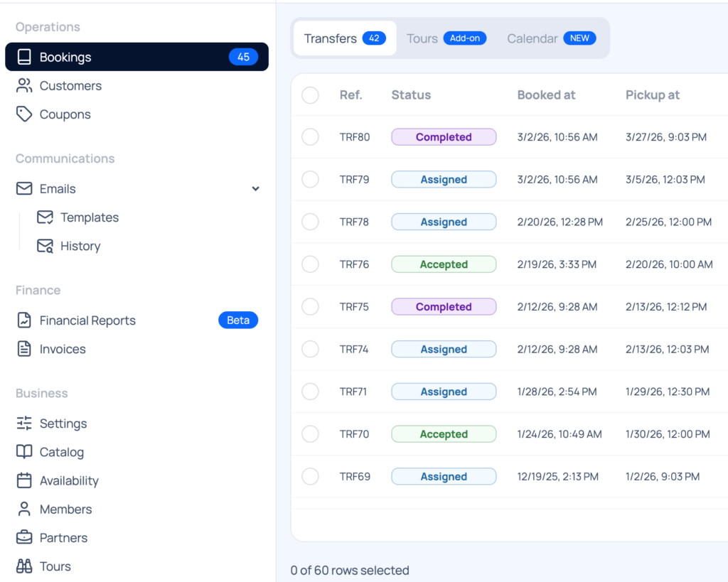
Task: Click the Availability calendar icon
Action: 24,481
